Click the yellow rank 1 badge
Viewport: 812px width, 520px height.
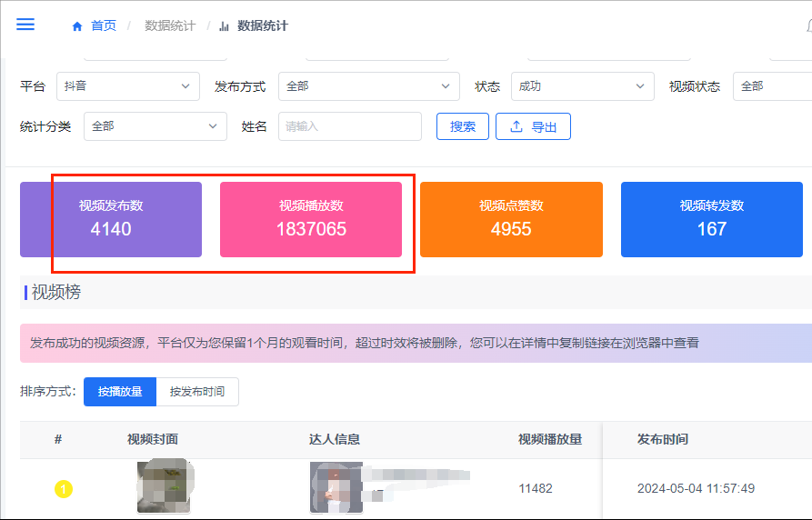[64, 489]
